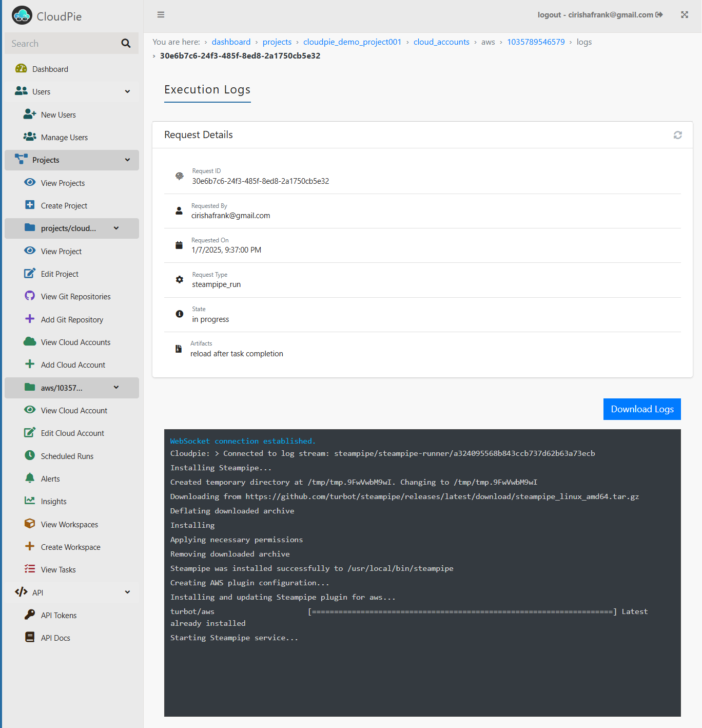
Task: Click the hamburger menu toggle icon
Action: coord(161,15)
